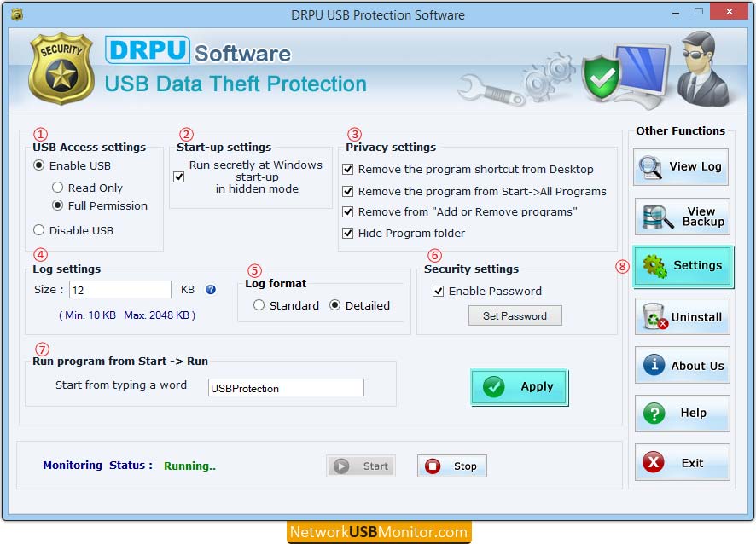This screenshot has width=756, height=544.
Task: Toggle Remove from "Add or Remove programs"
Action: 347,211
